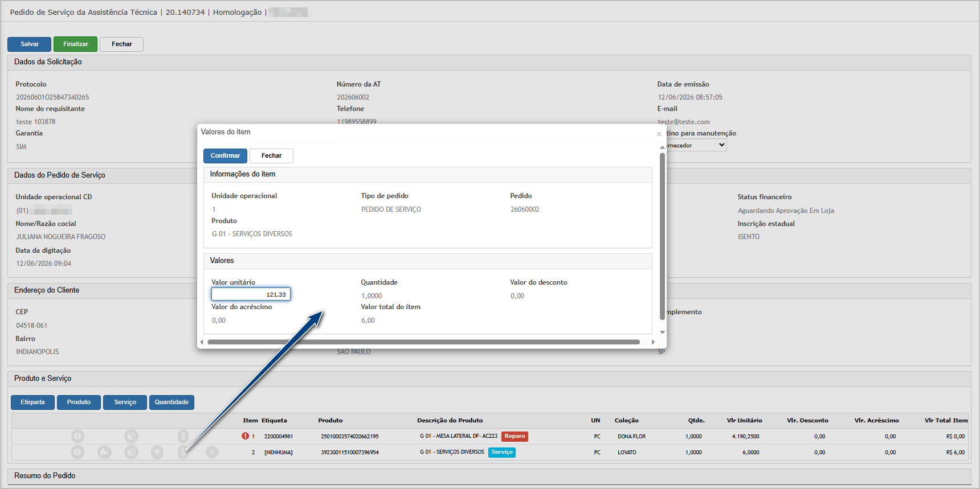980x489 pixels.
Task: Click the DONA FLOR coleção cell
Action: click(x=631, y=437)
